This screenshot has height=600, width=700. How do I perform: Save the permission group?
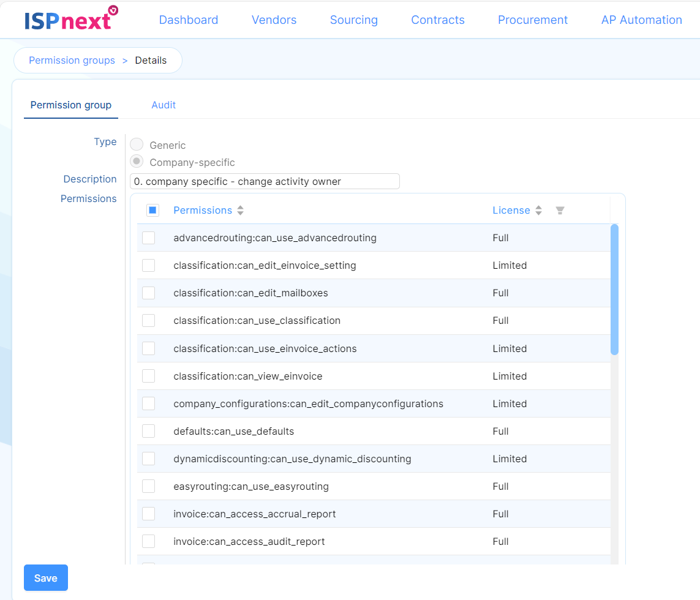point(46,578)
